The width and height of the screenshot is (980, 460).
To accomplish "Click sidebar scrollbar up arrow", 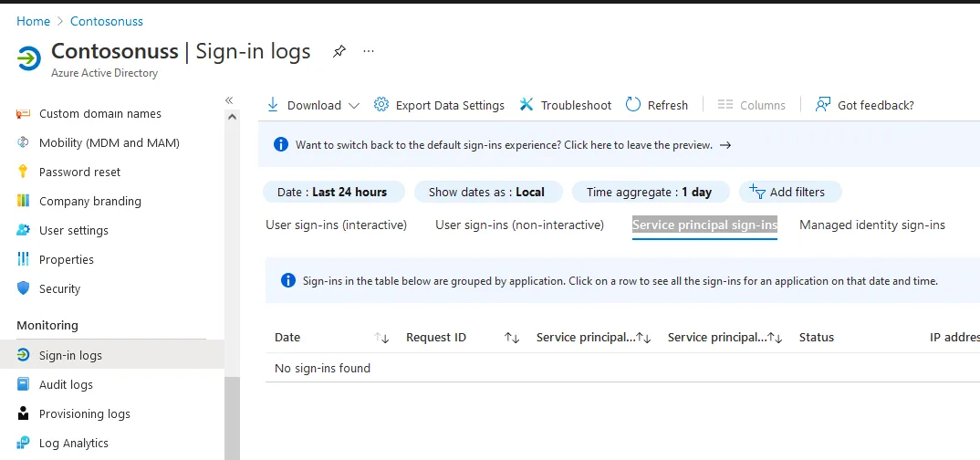I will pyautogui.click(x=232, y=116).
